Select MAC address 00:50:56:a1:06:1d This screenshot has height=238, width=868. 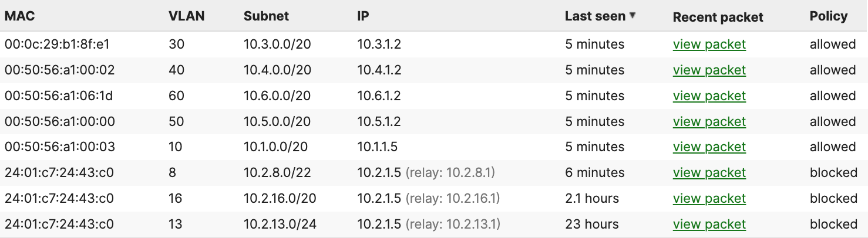coord(59,96)
